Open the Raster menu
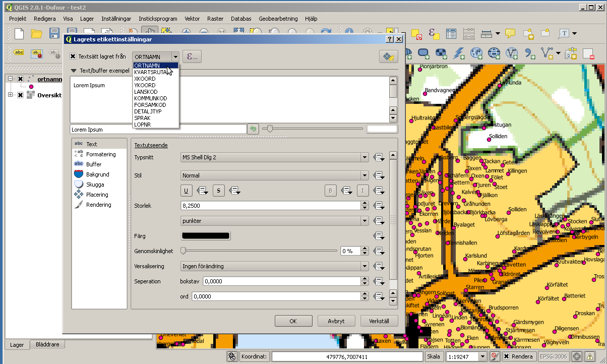This screenshot has height=364, width=607. point(215,19)
